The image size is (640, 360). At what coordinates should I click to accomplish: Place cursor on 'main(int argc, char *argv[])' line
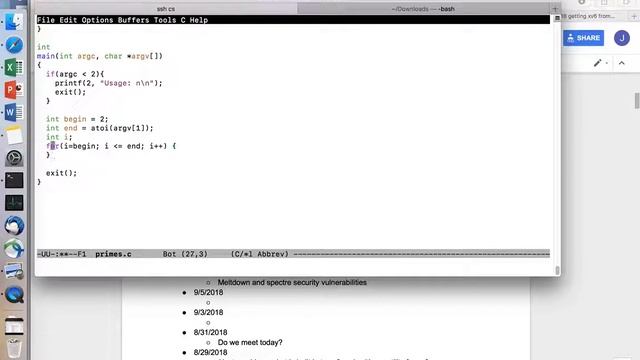[x=100, y=56]
